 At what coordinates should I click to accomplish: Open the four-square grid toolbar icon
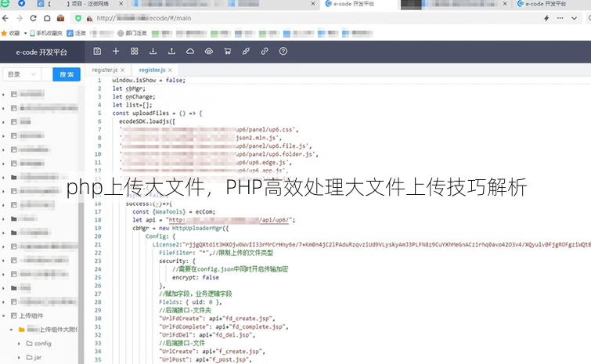coord(134,51)
